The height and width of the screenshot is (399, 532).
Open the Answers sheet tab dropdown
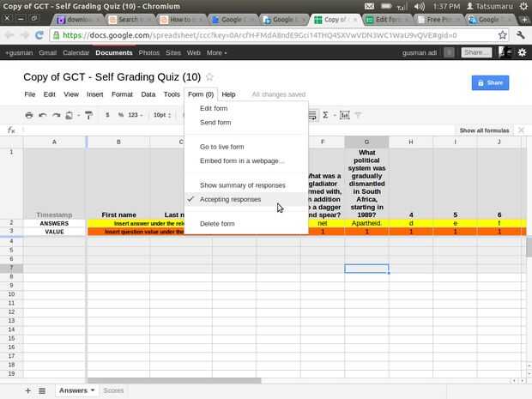pyautogui.click(x=93, y=390)
